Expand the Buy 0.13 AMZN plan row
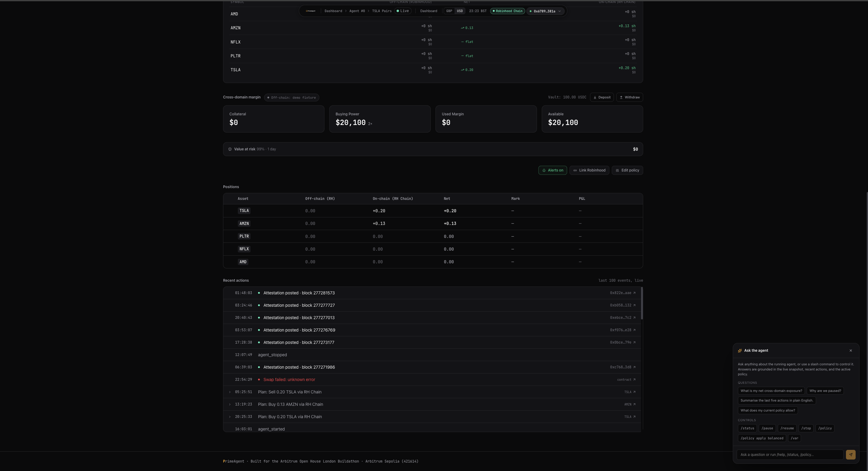The image size is (868, 471). coord(230,404)
